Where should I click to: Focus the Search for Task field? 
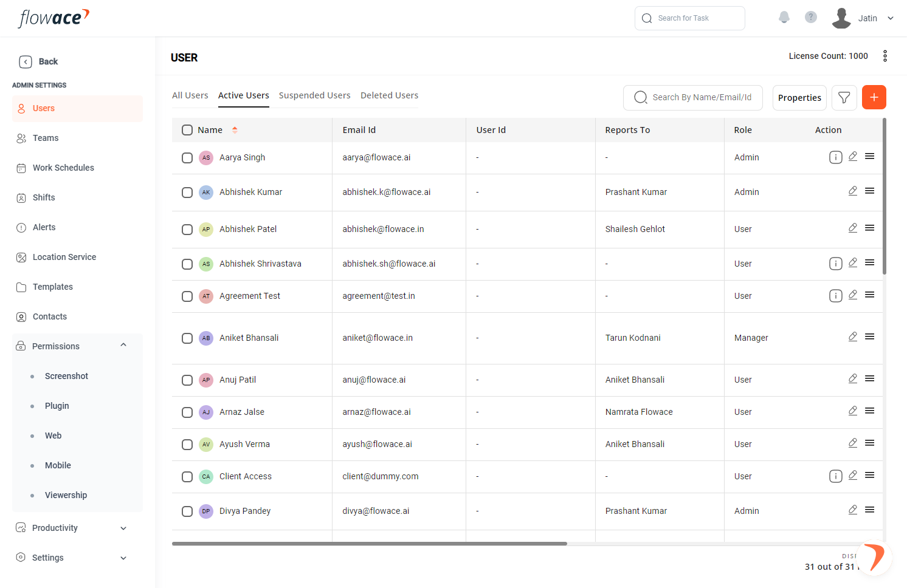690,18
